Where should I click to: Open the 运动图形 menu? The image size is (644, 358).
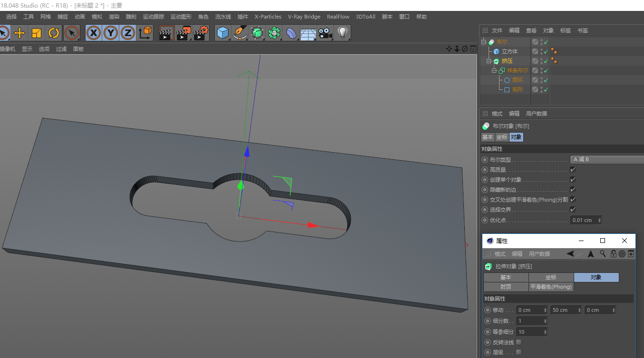click(181, 17)
